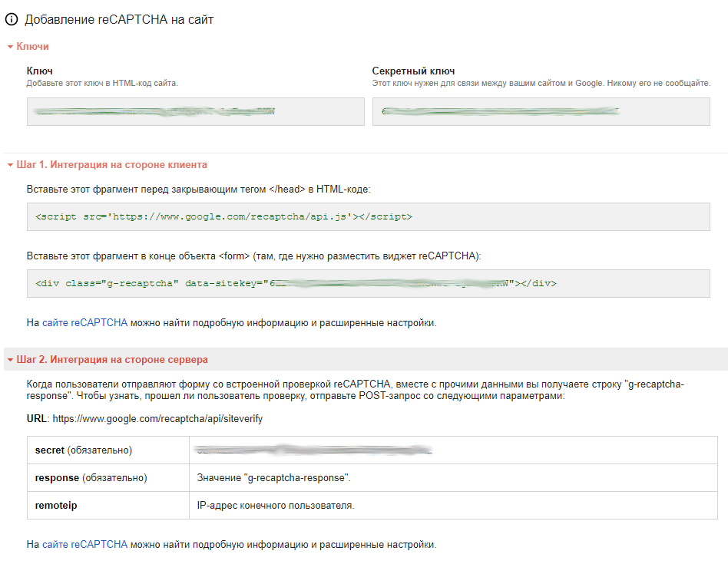Collapse the Ключи section arrow
This screenshot has width=728, height=564.
tap(10, 47)
